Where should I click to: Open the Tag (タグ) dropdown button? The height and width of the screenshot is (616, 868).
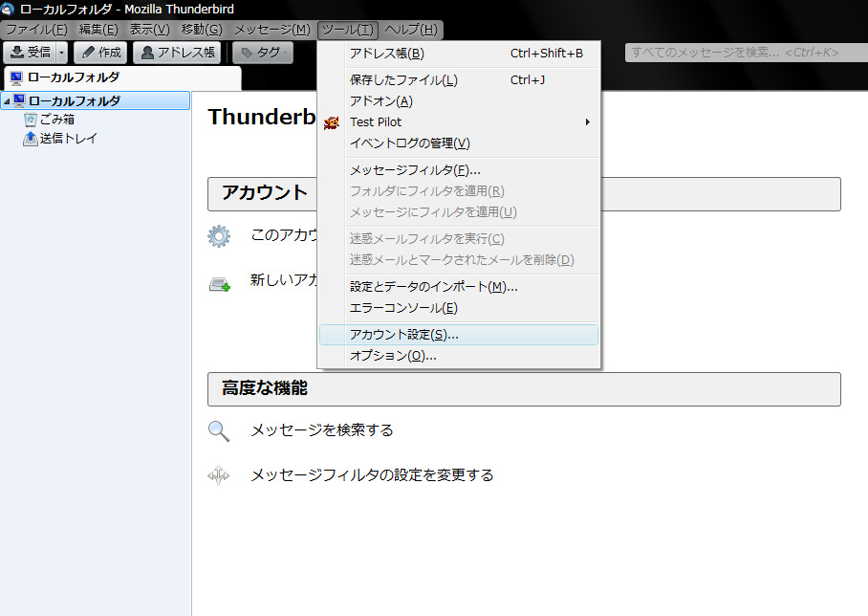(x=262, y=53)
